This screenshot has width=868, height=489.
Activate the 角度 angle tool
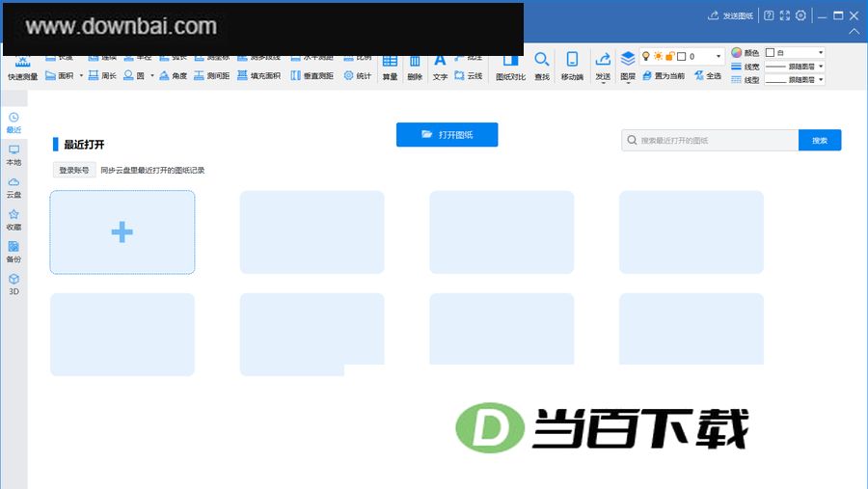click(x=173, y=75)
